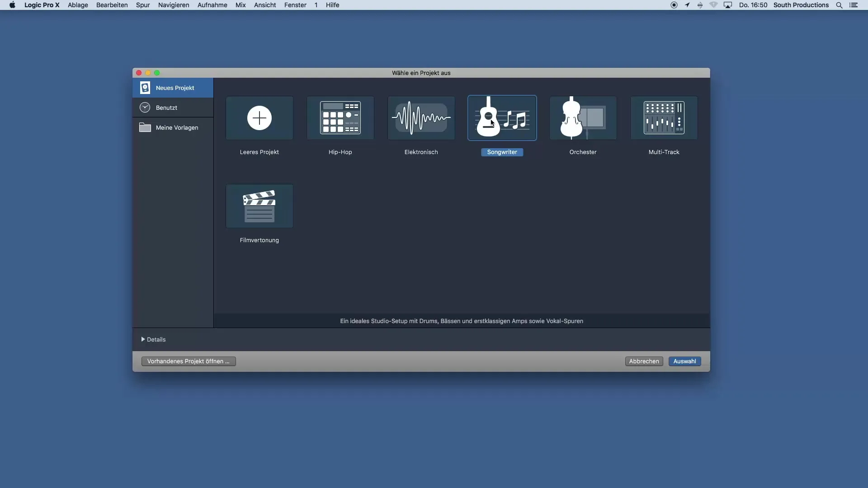Viewport: 868px width, 488px height.
Task: Open Neues Projekt in the sidebar
Action: pos(173,88)
